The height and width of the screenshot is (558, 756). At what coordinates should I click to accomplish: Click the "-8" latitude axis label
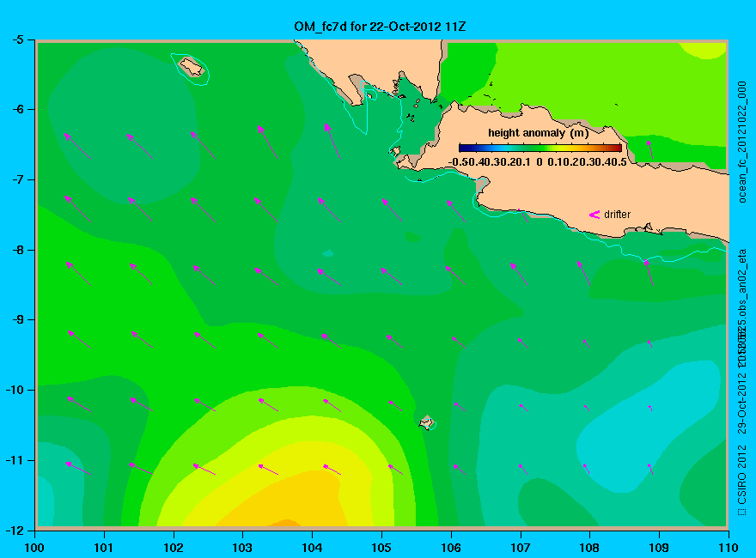pyautogui.click(x=18, y=250)
